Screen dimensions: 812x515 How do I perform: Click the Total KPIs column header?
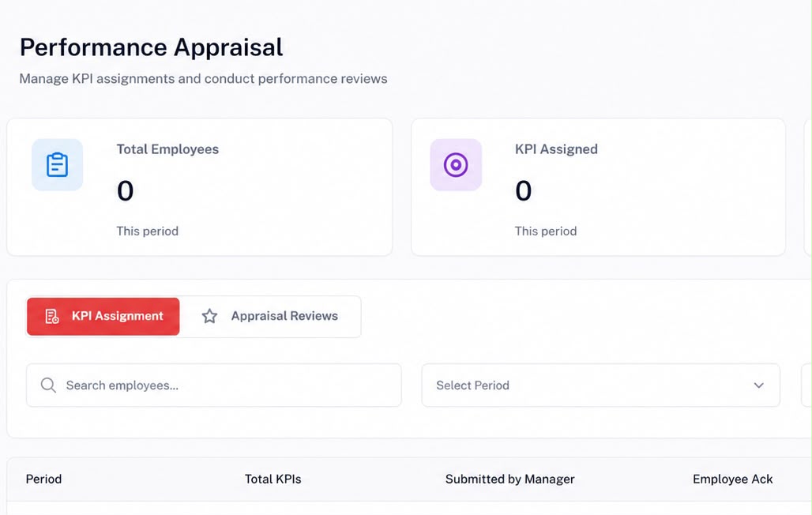click(273, 479)
